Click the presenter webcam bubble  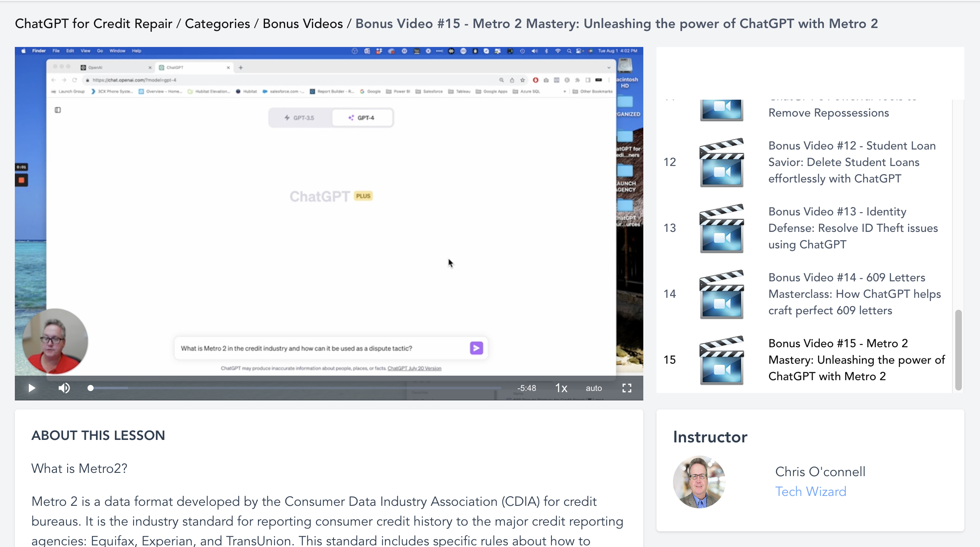[x=55, y=341]
